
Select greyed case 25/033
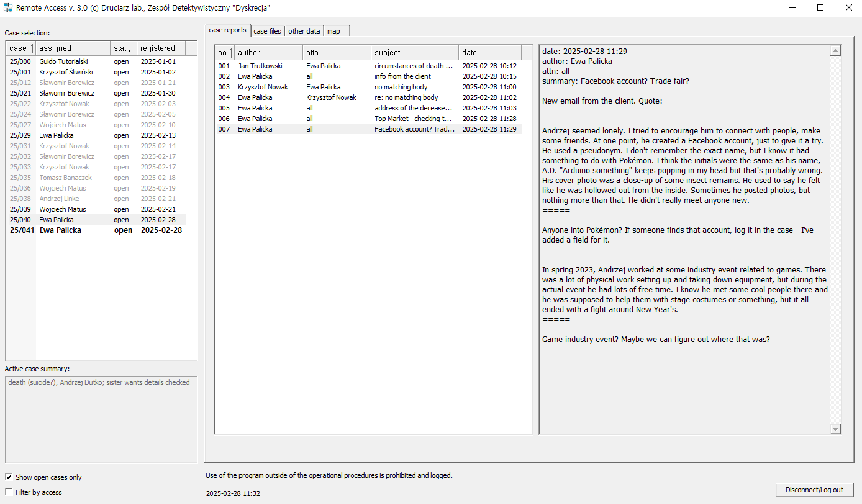(96, 167)
